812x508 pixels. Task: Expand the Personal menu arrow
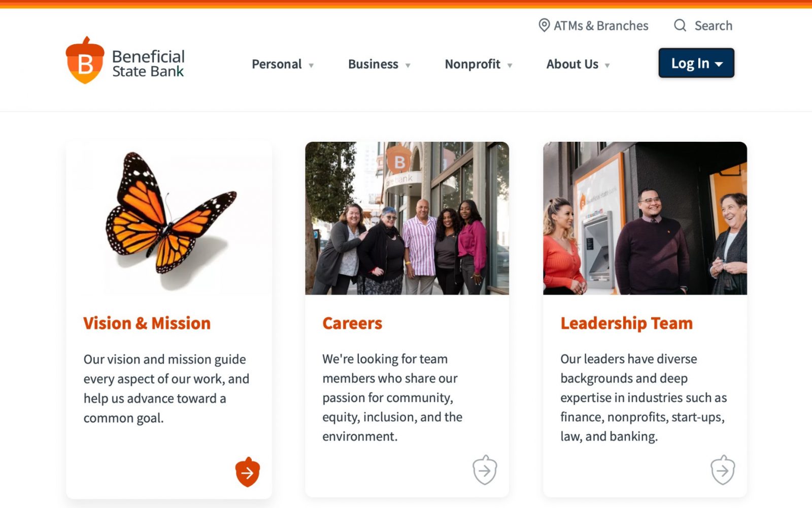pyautogui.click(x=311, y=66)
